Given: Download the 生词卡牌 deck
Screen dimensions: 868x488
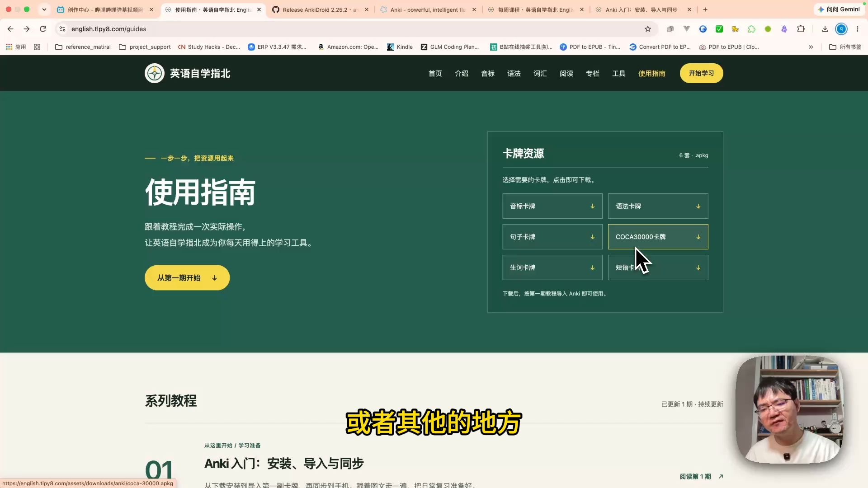Looking at the screenshot, I should pyautogui.click(x=552, y=267).
